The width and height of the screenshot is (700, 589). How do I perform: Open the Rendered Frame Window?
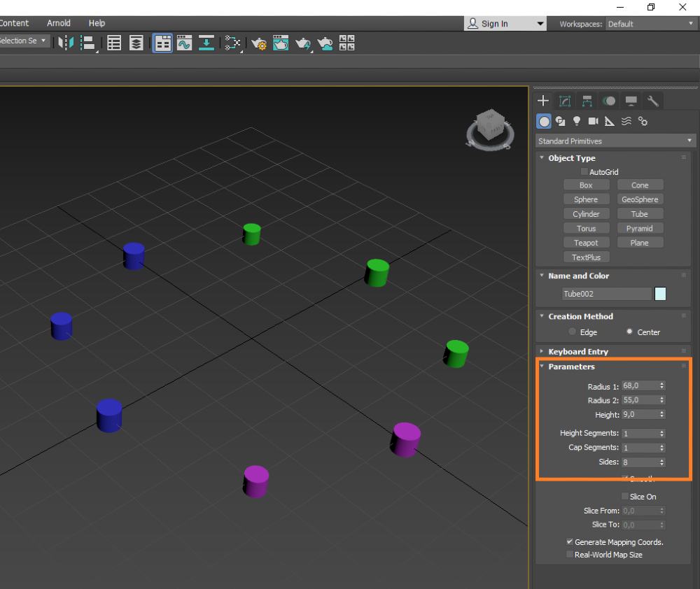(281, 43)
